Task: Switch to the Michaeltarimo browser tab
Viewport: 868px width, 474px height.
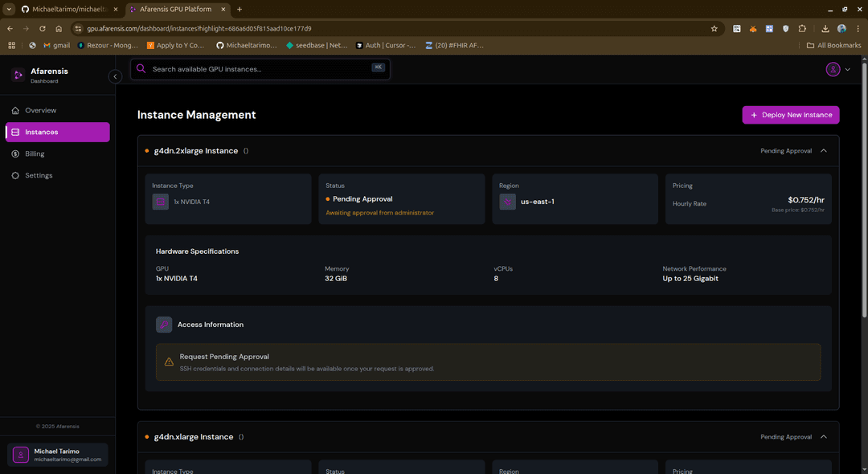Action: point(68,9)
